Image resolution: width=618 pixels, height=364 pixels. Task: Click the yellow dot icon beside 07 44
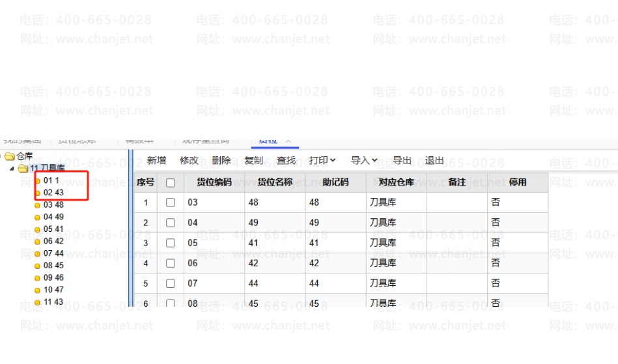click(x=37, y=254)
